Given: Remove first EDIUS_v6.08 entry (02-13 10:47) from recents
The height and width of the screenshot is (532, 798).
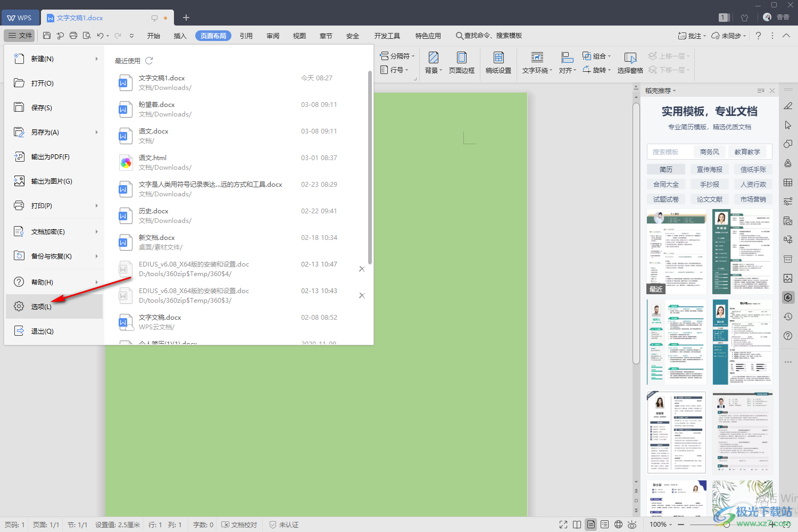Looking at the screenshot, I should (362, 269).
